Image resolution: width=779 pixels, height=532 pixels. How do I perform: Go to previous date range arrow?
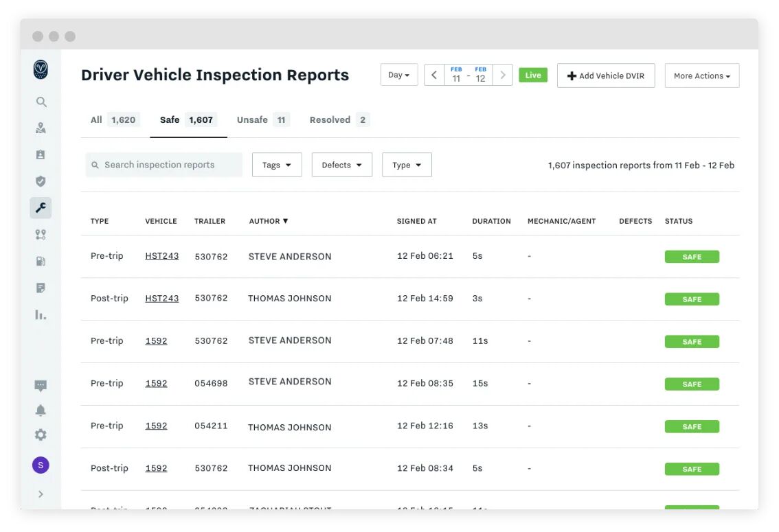pos(434,75)
